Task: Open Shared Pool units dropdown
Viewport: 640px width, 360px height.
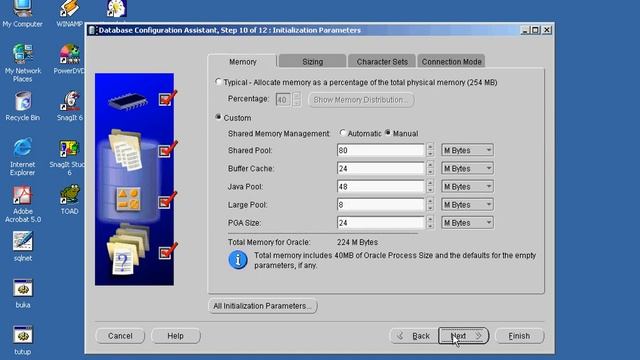Action: click(x=467, y=150)
